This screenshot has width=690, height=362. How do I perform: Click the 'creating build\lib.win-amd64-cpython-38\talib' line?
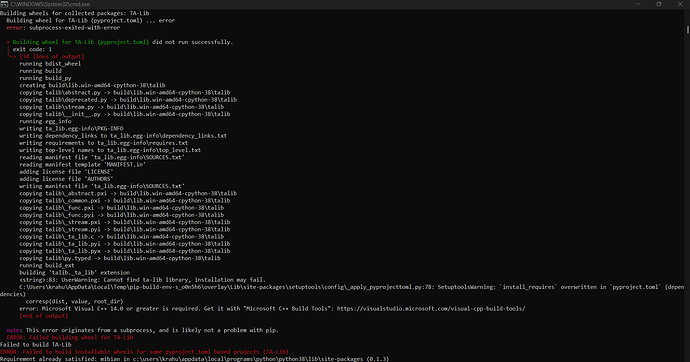pos(92,85)
